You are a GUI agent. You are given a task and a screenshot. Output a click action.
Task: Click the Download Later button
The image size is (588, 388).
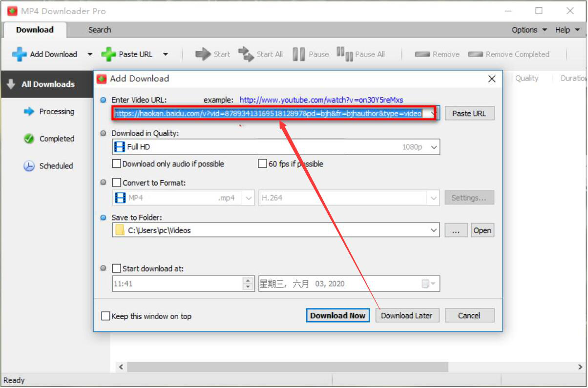pos(407,315)
